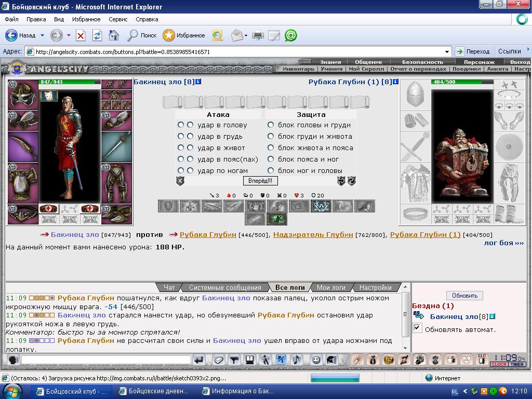The image size is (532, 399).
Task: Open Forward button history dropdown arrow
Action: click(x=69, y=35)
